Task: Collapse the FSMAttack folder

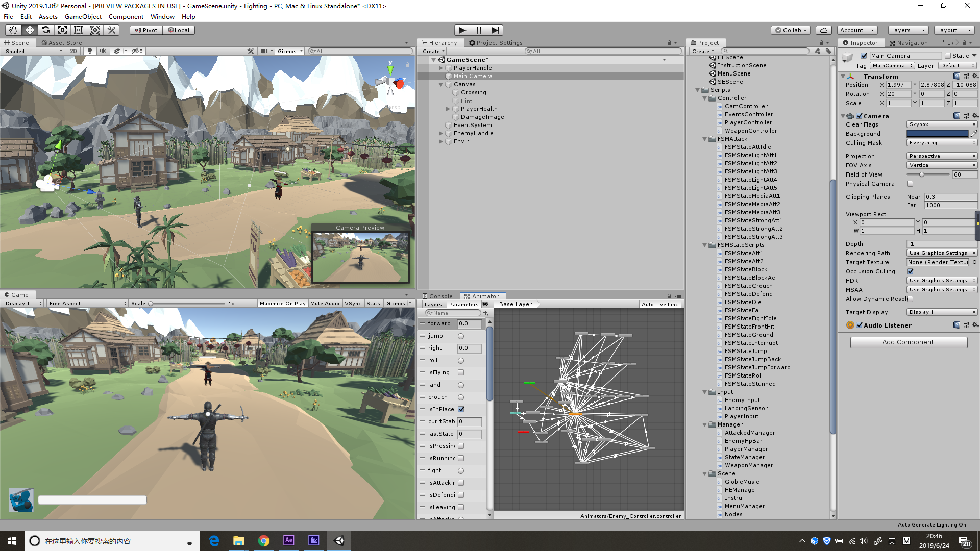Action: pos(705,139)
